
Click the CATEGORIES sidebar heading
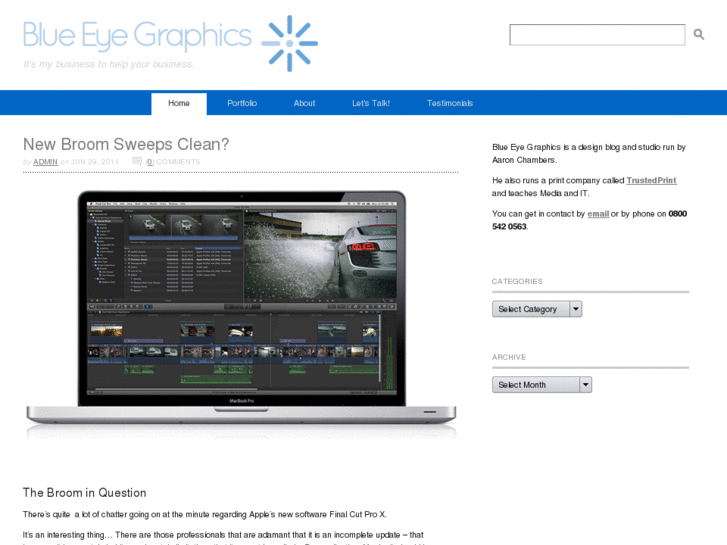click(x=517, y=282)
